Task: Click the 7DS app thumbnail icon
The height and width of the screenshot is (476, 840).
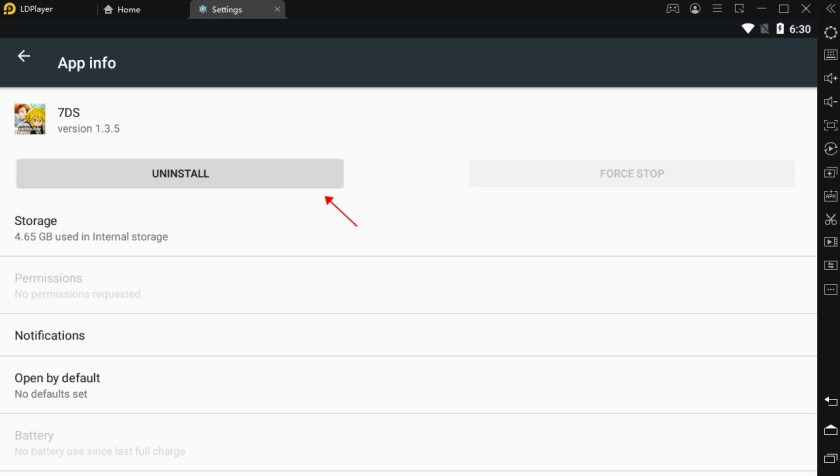Action: point(30,119)
